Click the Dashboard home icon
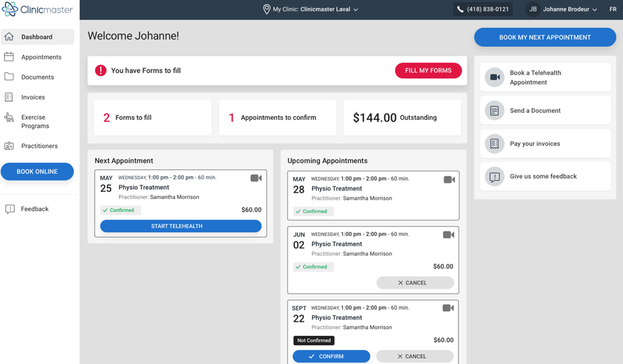Screen dimensions: 623x364 click(9, 37)
